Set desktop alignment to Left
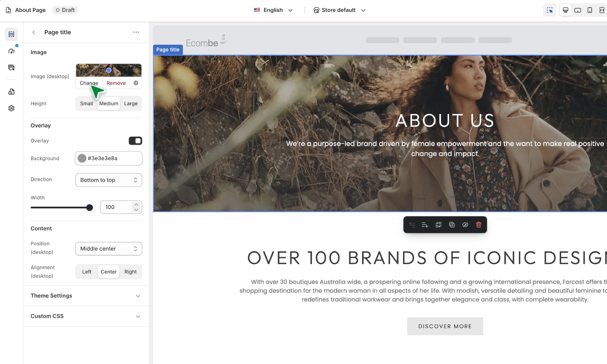 click(x=87, y=272)
